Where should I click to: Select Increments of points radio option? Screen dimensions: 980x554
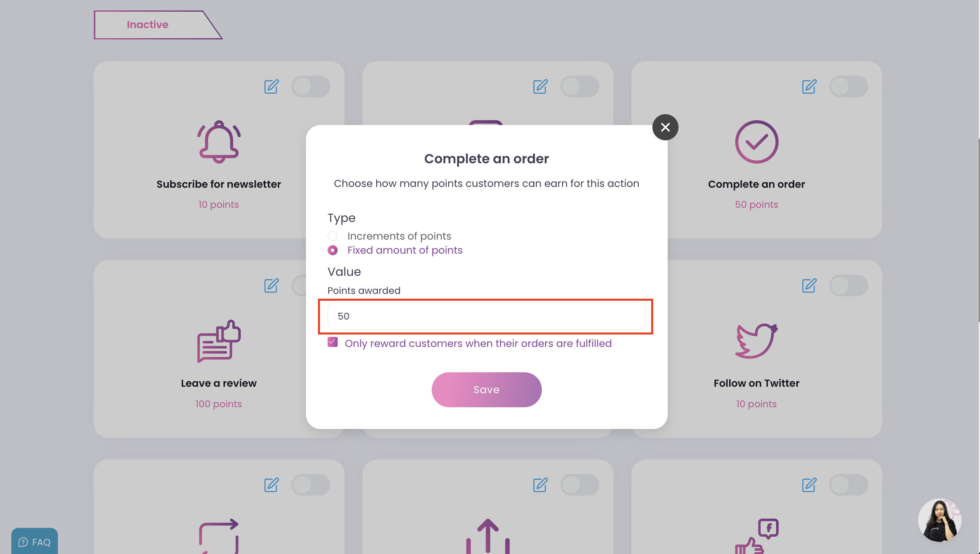point(332,236)
